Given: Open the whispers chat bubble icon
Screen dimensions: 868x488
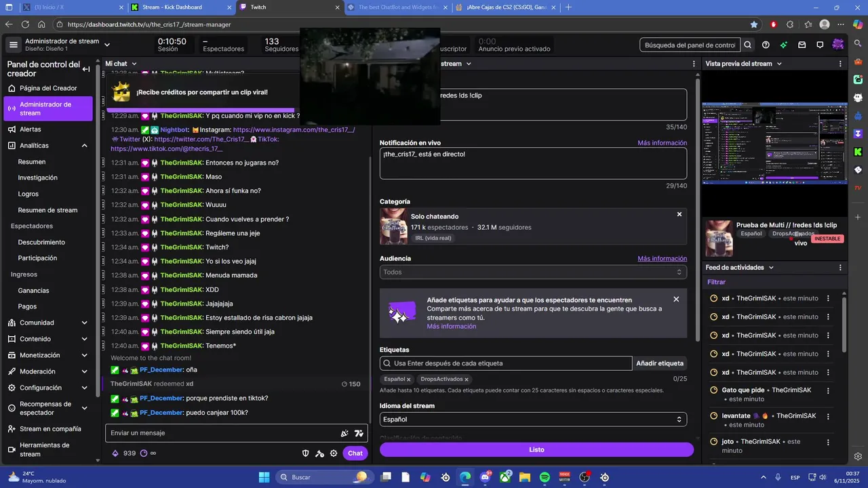Looking at the screenshot, I should [820, 45].
